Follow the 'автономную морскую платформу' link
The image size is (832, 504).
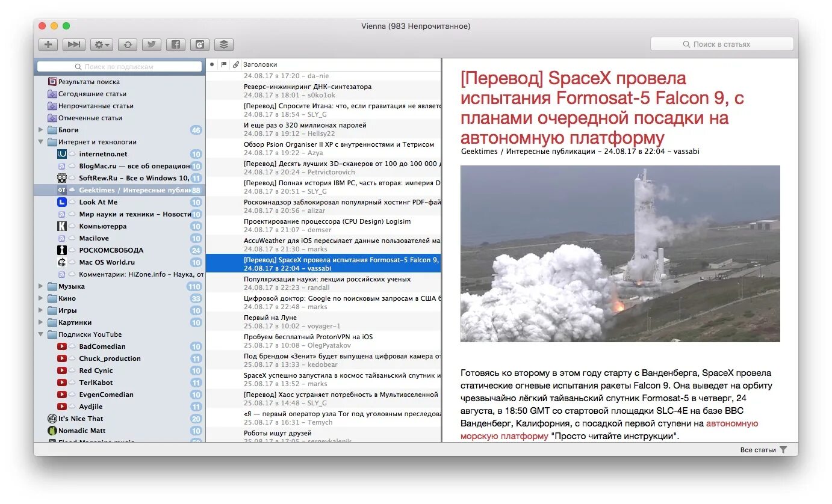click(x=609, y=429)
